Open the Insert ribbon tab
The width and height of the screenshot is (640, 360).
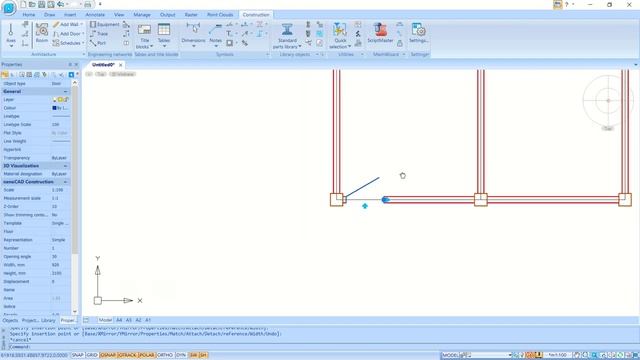pyautogui.click(x=70, y=15)
